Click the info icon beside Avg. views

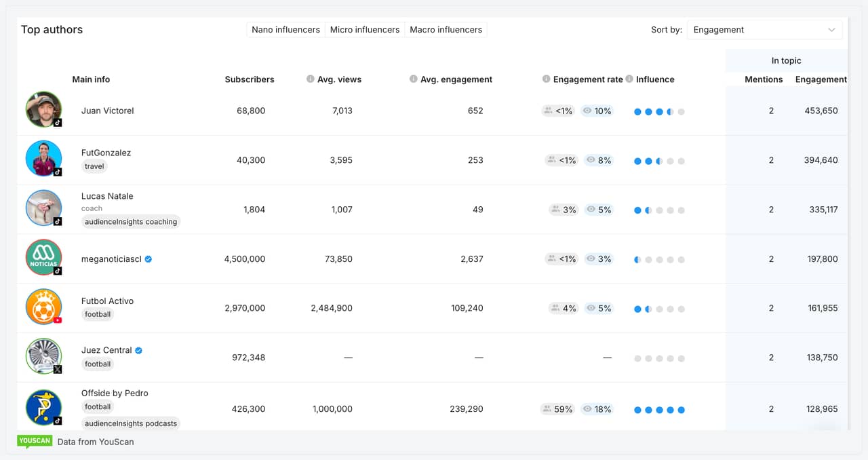(311, 79)
